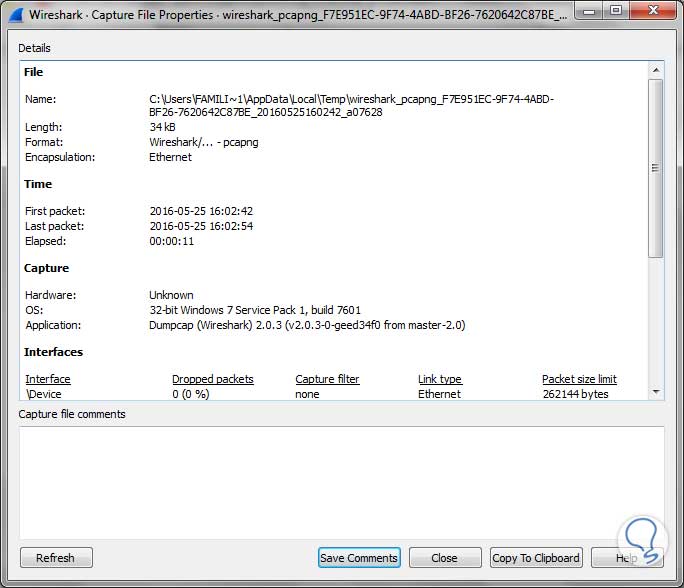Click the file path beginning C:\Users\FAMILI~1
This screenshot has width=684, height=588.
(352, 106)
